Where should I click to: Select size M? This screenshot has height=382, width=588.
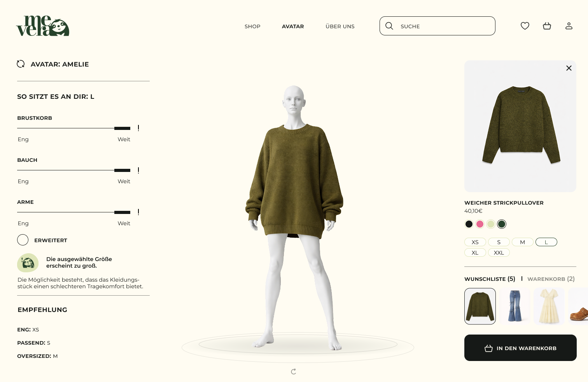click(x=523, y=242)
